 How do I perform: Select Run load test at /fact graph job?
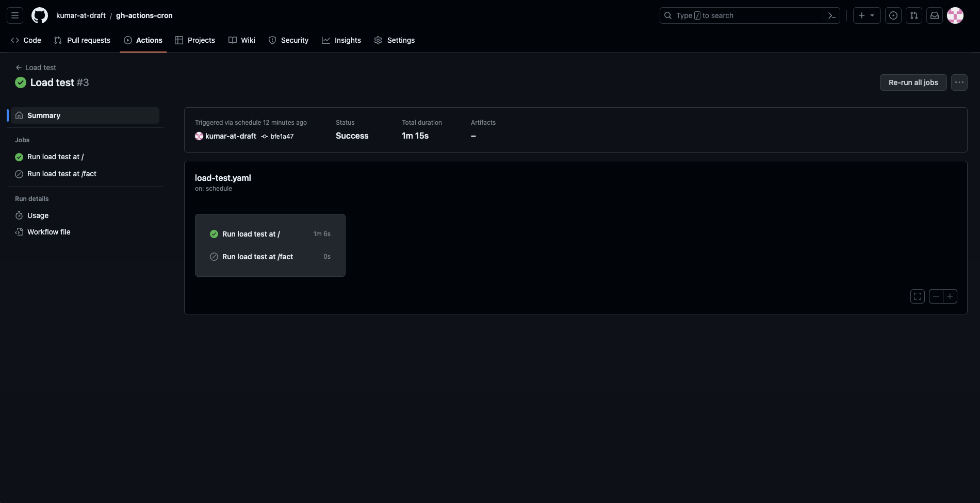pyautogui.click(x=257, y=257)
